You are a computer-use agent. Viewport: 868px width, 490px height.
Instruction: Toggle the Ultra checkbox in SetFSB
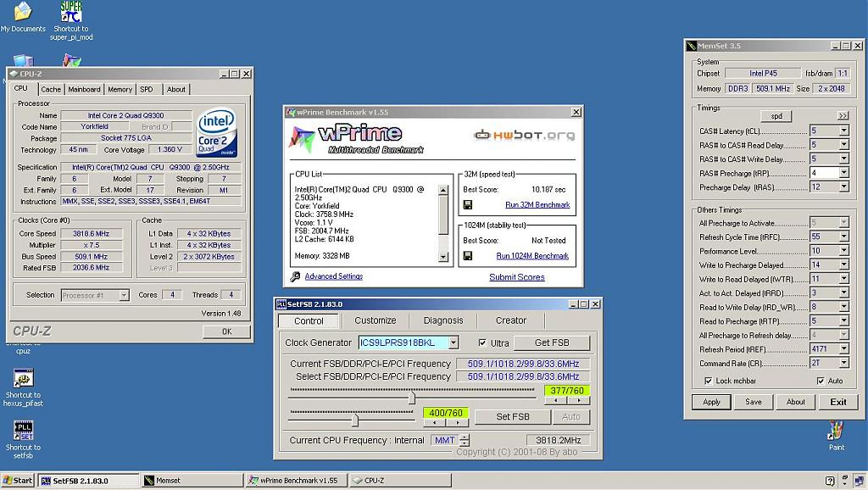pos(482,342)
